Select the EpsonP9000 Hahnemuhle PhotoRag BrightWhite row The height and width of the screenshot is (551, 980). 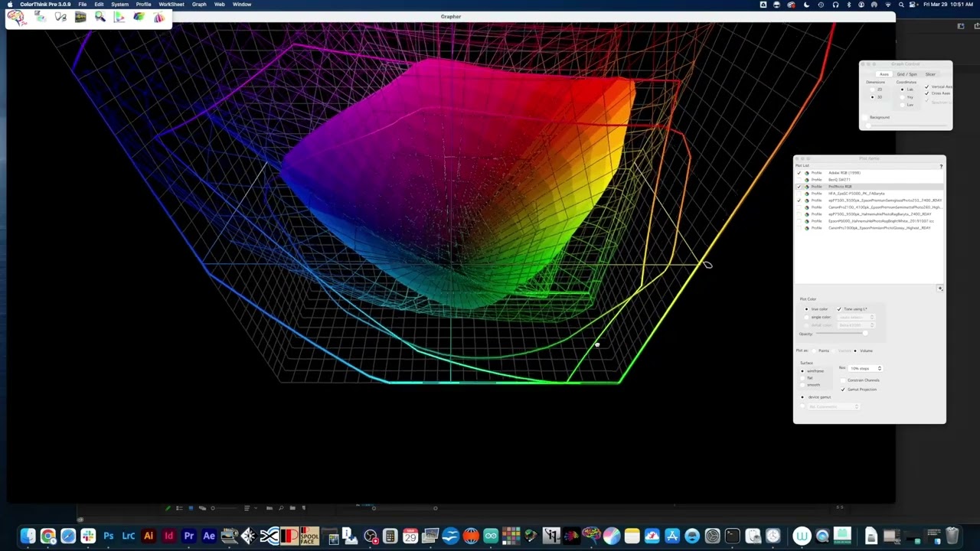[x=870, y=221]
